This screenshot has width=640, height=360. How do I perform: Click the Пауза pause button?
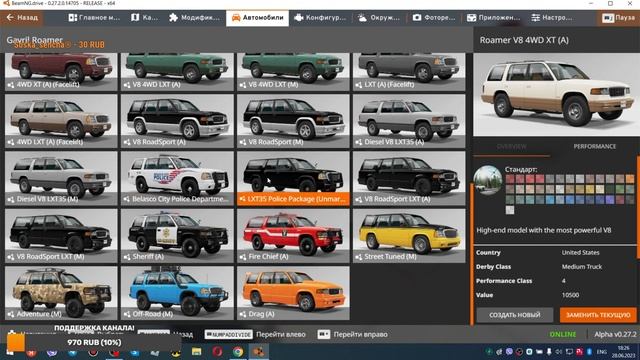click(x=619, y=18)
